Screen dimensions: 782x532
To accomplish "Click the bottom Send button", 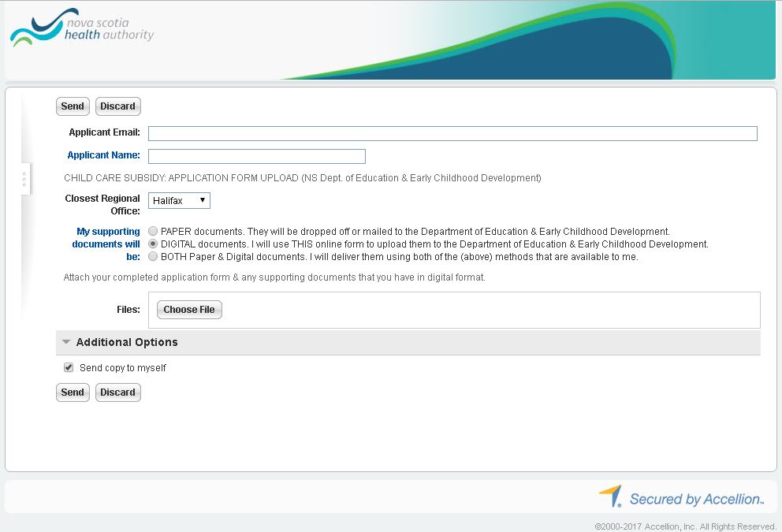I will 73,392.
